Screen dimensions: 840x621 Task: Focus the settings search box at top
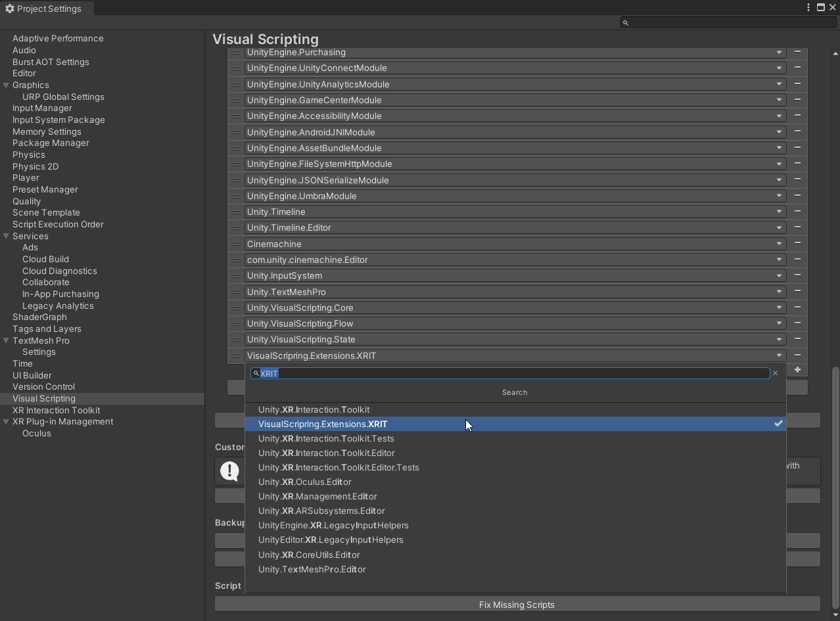(728, 23)
